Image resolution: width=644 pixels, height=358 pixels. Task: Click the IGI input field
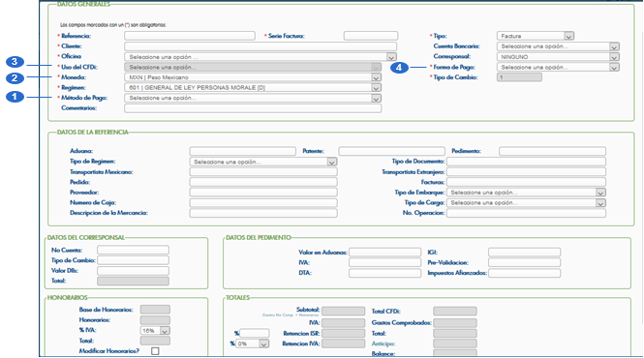pyautogui.click(x=525, y=253)
